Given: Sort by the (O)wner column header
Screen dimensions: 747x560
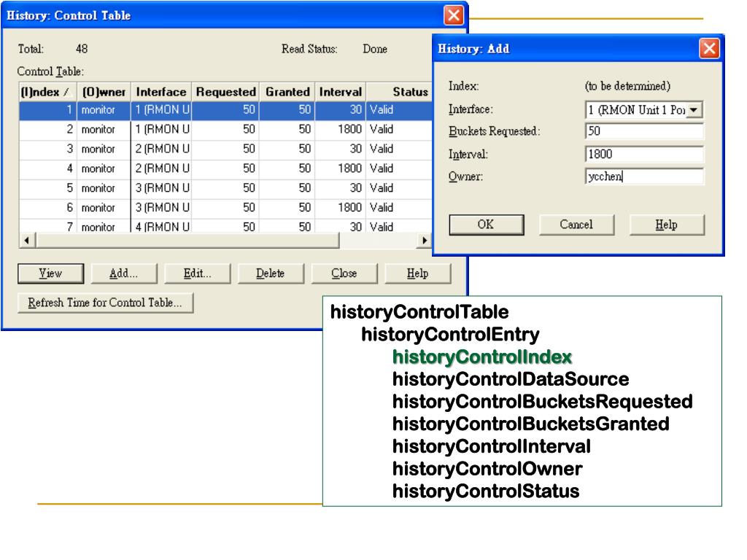Looking at the screenshot, I should (x=104, y=92).
